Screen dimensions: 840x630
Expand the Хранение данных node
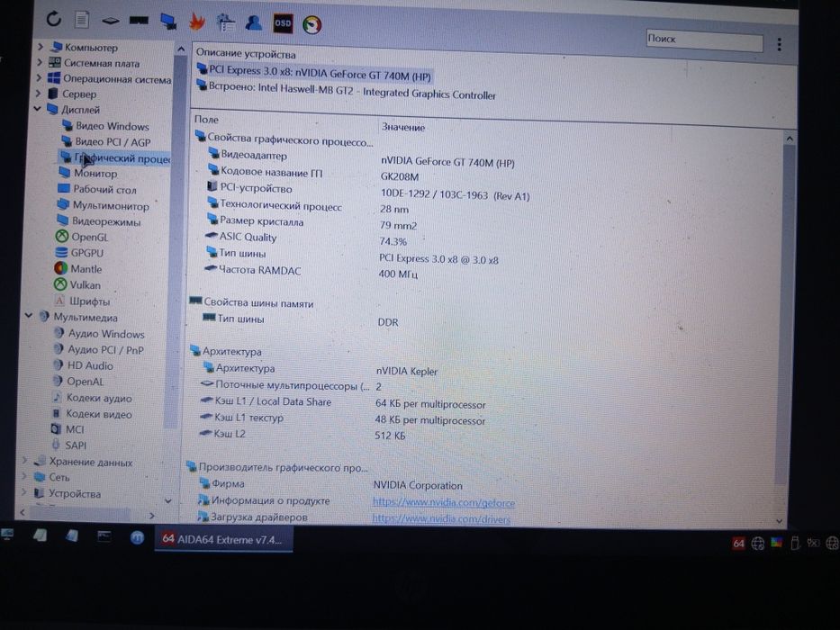(x=24, y=461)
